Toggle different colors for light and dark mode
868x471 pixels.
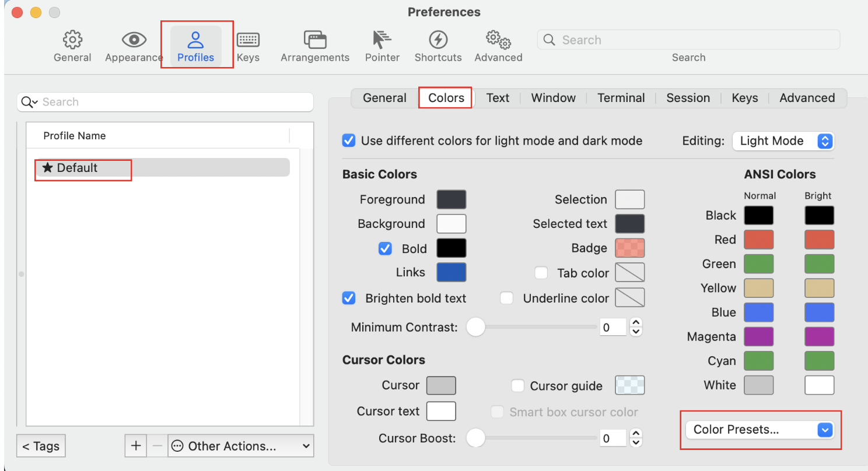coord(349,140)
